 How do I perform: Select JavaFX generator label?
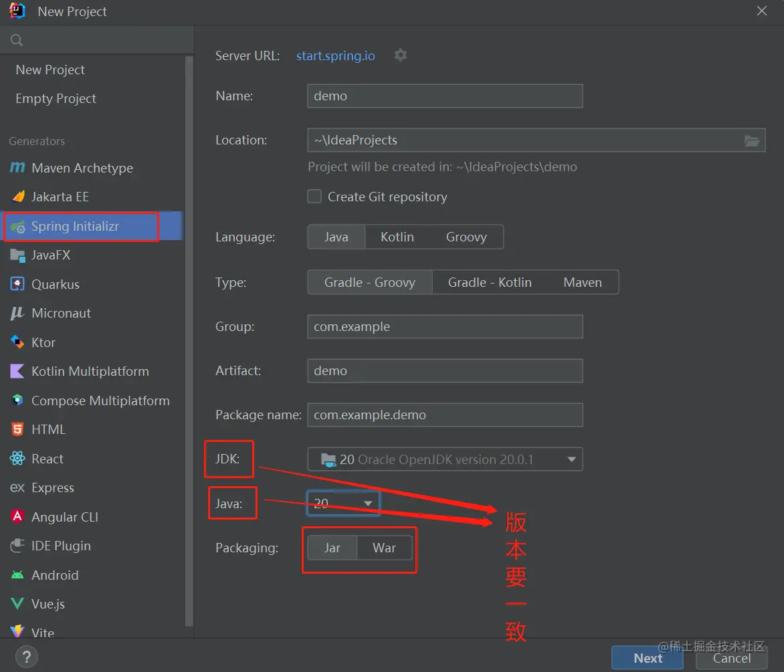coord(51,255)
